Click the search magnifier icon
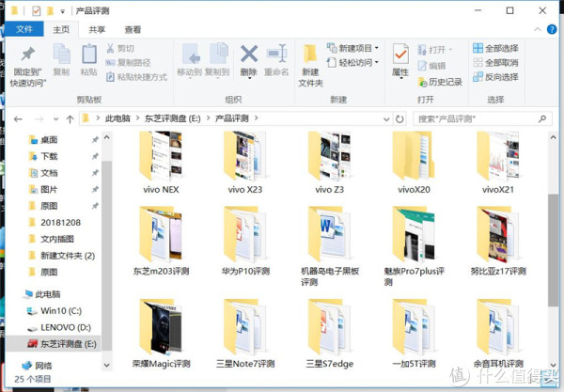 pos(542,118)
